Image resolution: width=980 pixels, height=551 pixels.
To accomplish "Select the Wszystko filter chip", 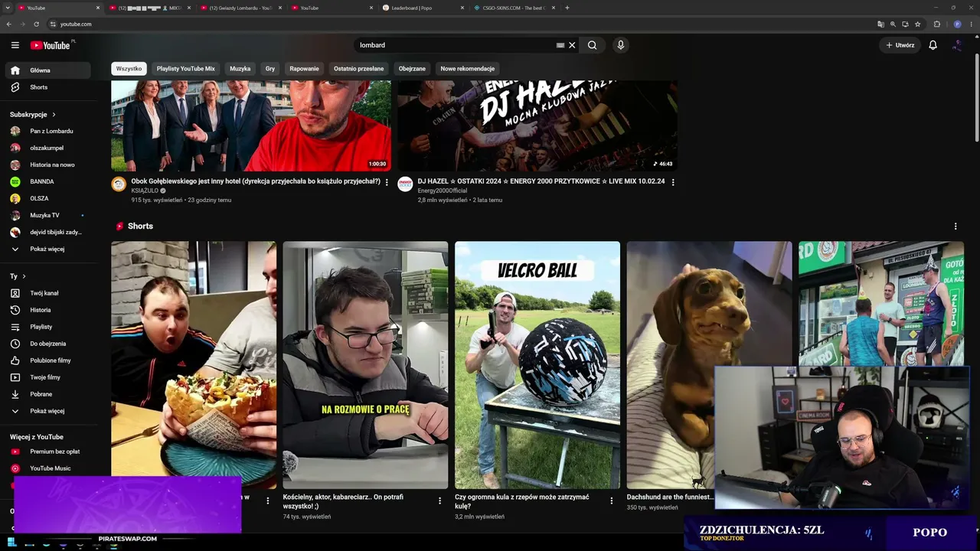I will [x=129, y=69].
